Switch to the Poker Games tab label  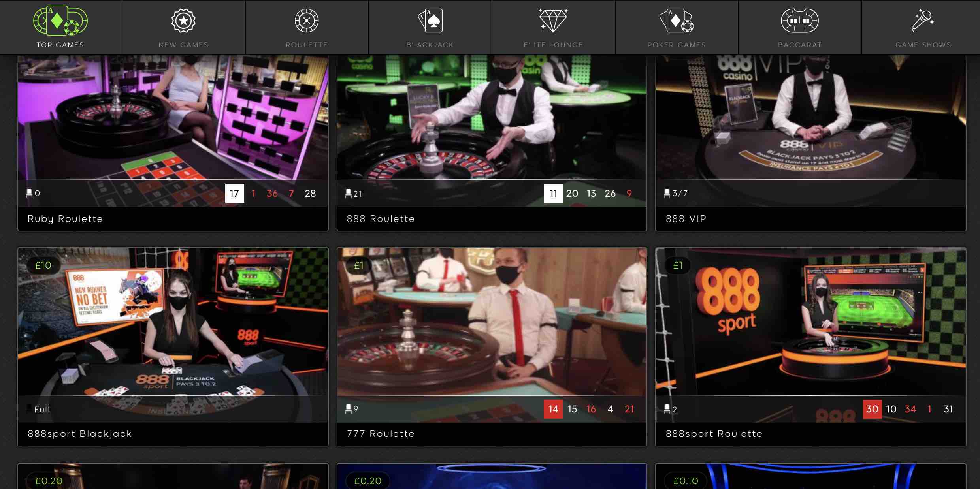677,45
